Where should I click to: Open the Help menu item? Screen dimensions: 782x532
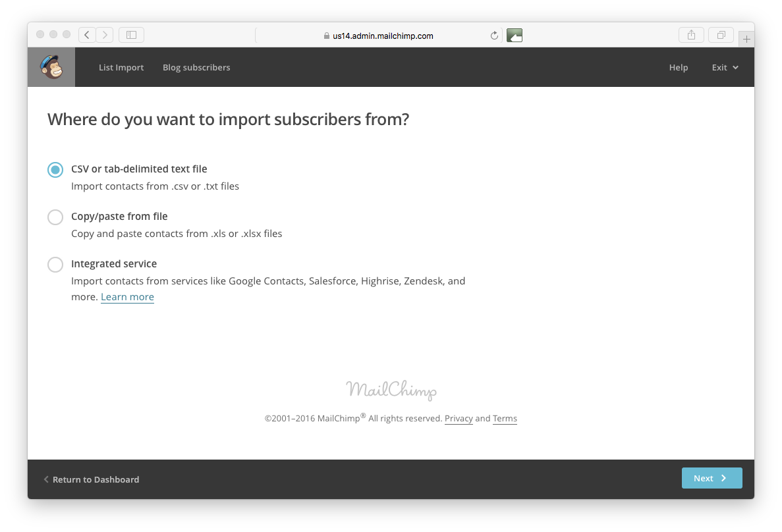coord(679,67)
